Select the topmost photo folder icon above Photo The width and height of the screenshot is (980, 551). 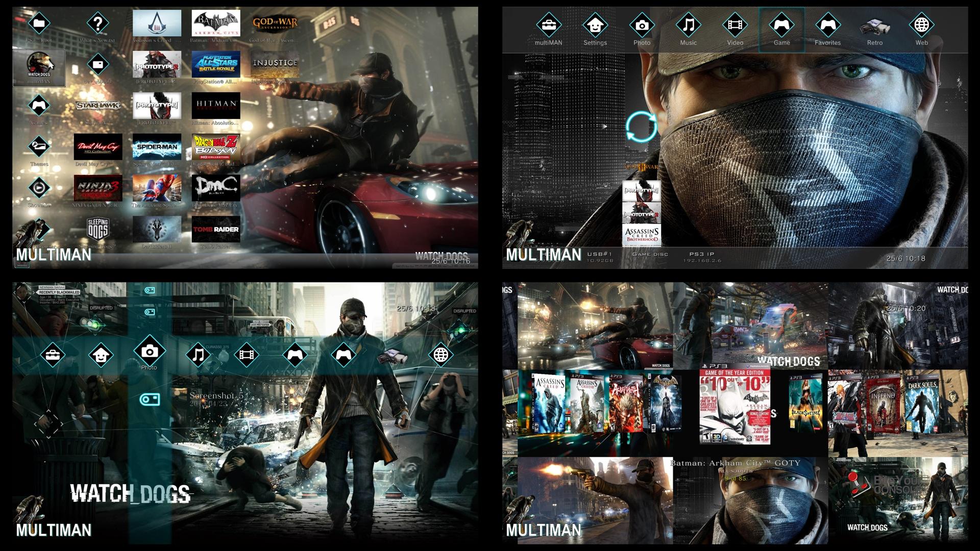150,290
